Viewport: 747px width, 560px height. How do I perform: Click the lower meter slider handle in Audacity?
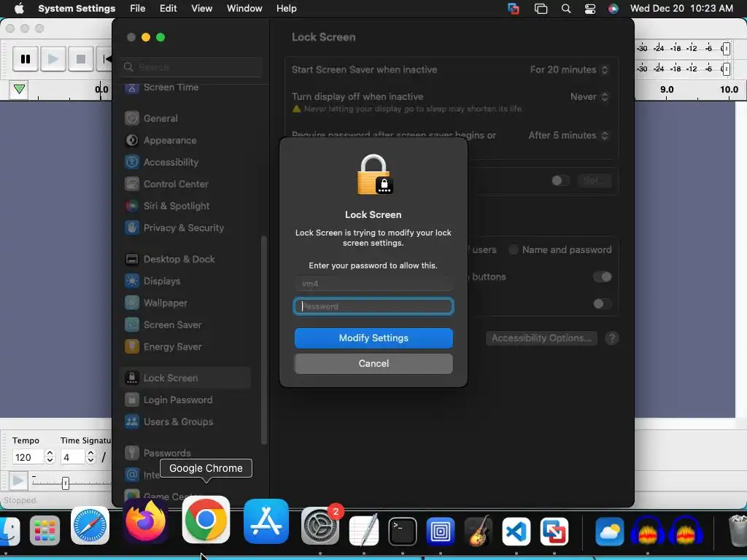(726, 69)
